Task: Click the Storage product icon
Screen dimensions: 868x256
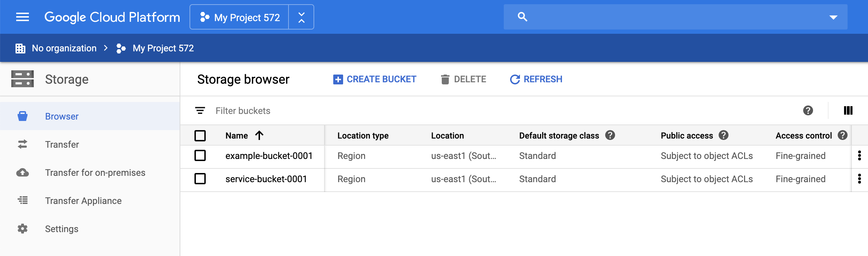Action: point(23,79)
